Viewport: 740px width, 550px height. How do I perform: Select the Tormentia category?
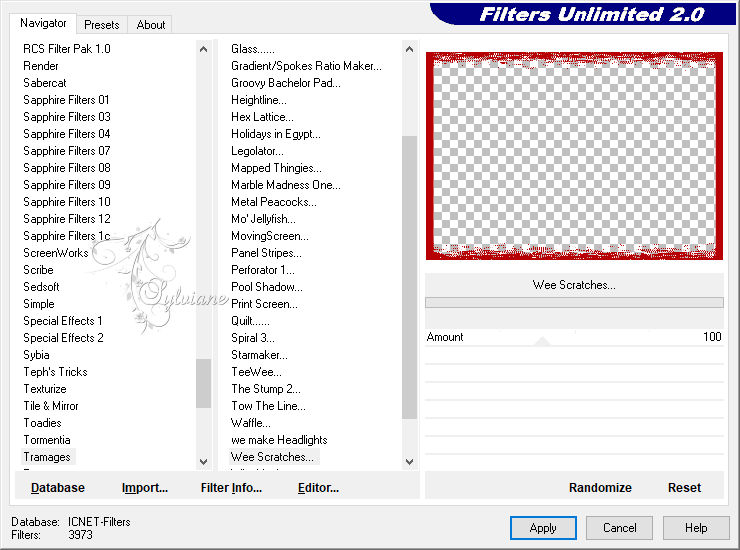[47, 440]
